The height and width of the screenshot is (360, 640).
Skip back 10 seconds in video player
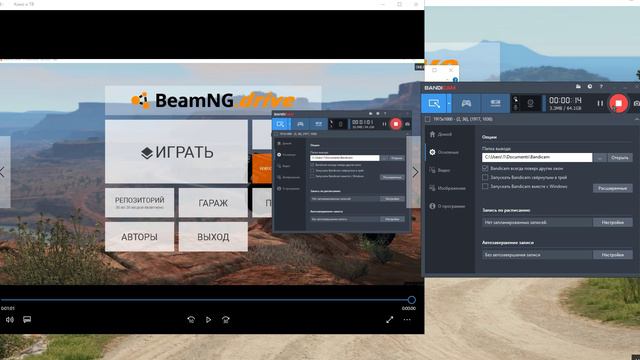tap(191, 320)
